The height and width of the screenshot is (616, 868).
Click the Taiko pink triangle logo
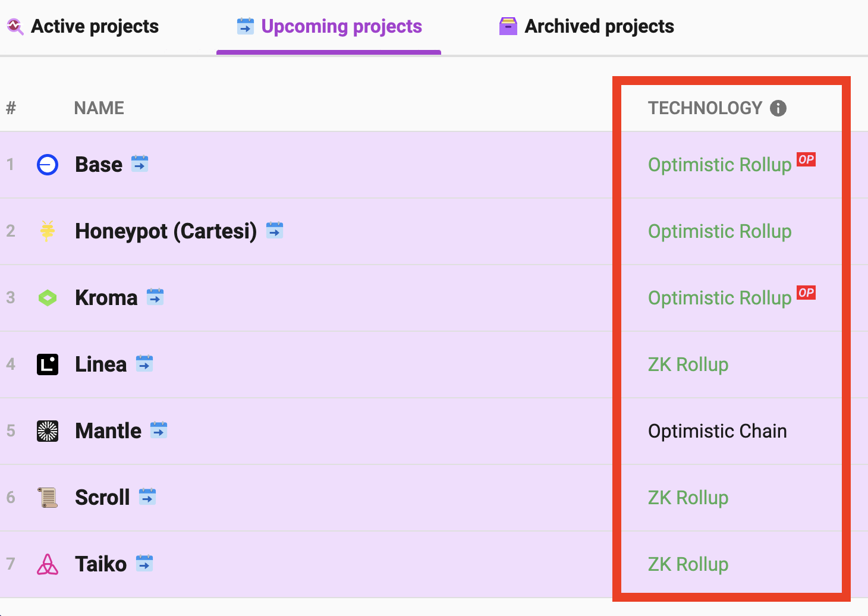point(48,564)
